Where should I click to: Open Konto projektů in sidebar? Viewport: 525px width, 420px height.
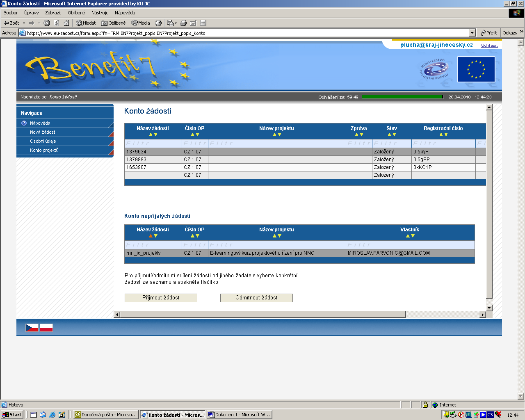click(x=44, y=150)
